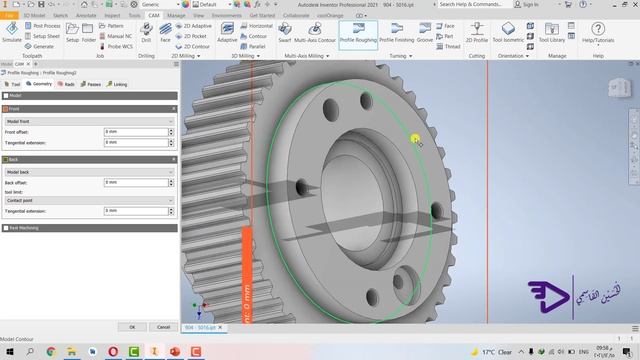Toggle the Back section checkbox
The height and width of the screenshot is (360, 640).
pyautogui.click(x=6, y=160)
